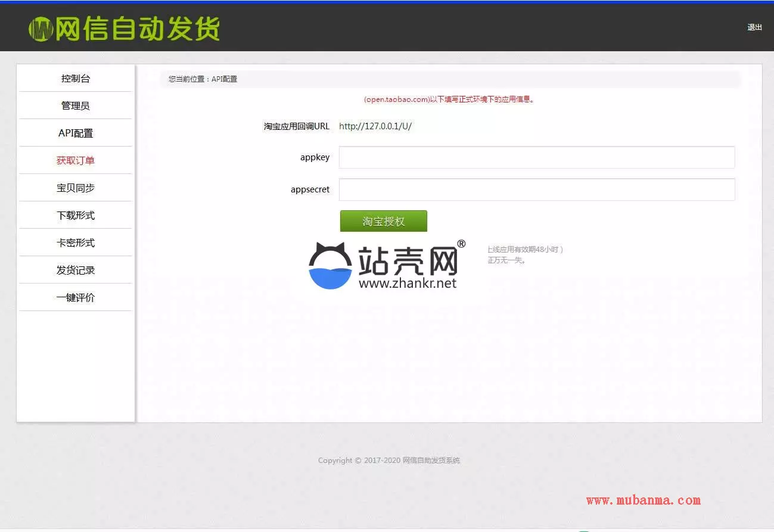This screenshot has width=774, height=532.
Task: Focus the appkey input field
Action: click(536, 158)
